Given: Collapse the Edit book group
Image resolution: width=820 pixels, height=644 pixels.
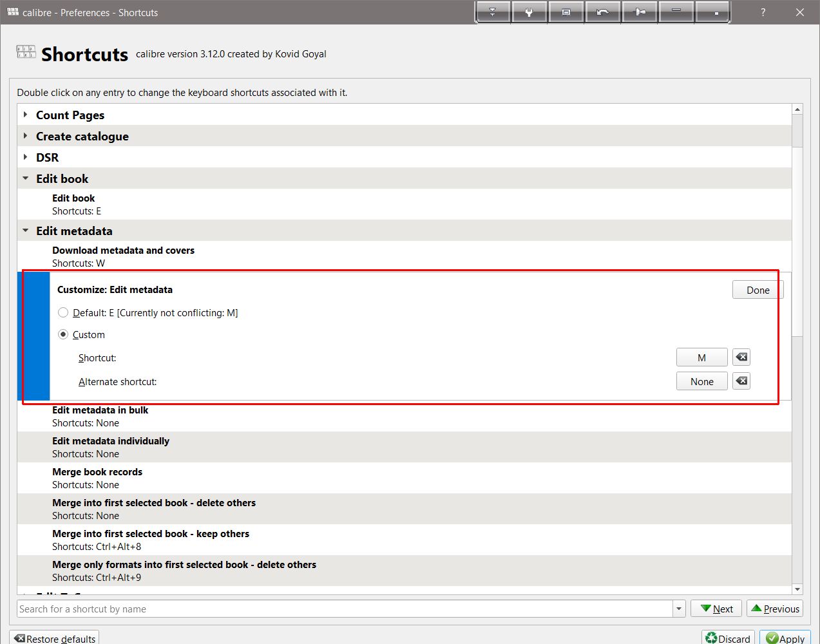Looking at the screenshot, I should coord(25,178).
